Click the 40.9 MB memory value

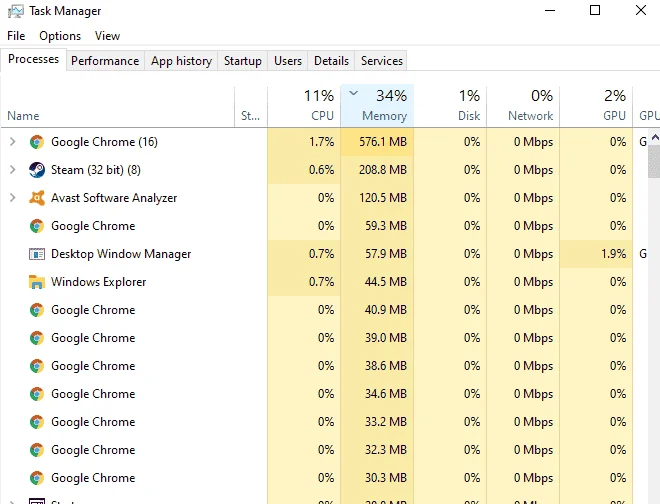pos(386,310)
